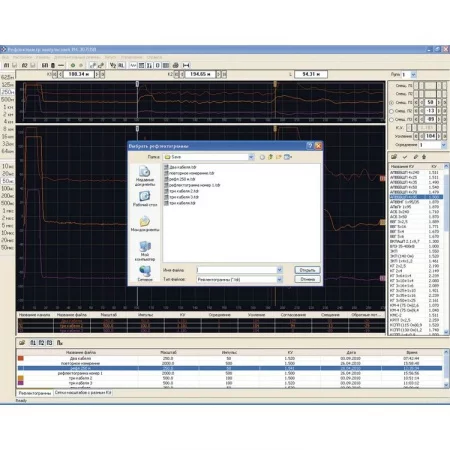Image resolution: width=450 pixels, height=450 pixels.
Task: Click yellow color swatch of 'три кабеля 2' row
Action: pyautogui.click(x=21, y=378)
